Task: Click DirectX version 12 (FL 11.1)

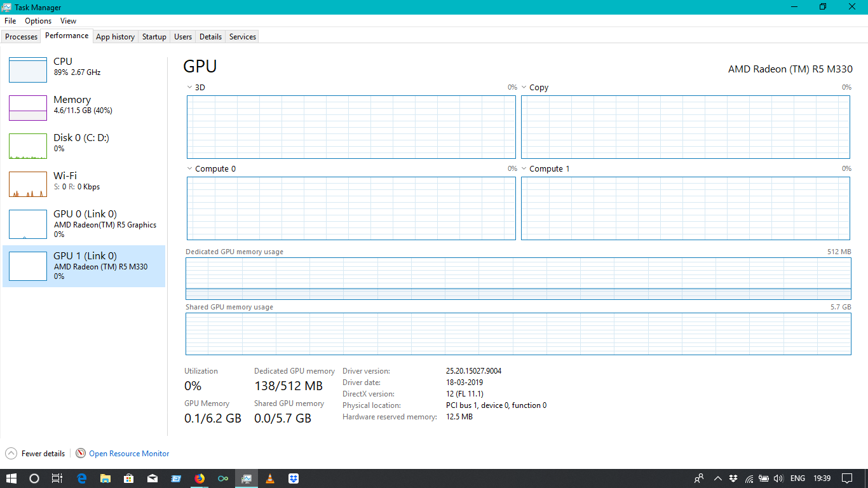Action: click(x=465, y=394)
